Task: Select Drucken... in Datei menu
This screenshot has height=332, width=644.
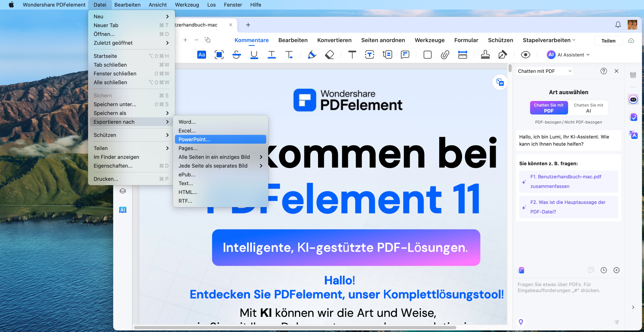Action: [x=131, y=179]
